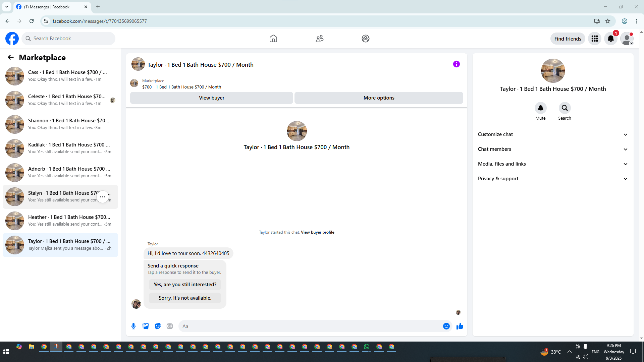Send a thumbs-up like
644x362 pixels.
(460, 326)
